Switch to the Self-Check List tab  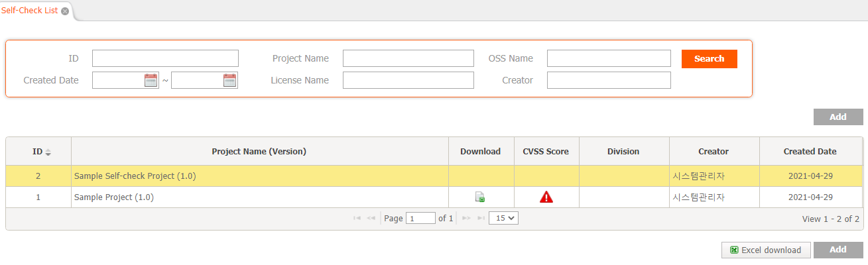(29, 11)
